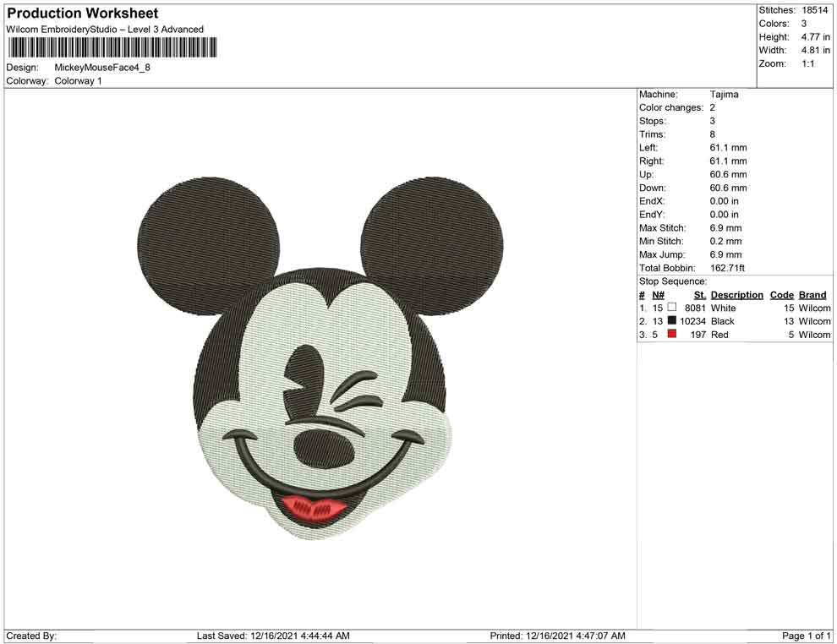Click stitch count '8081' in White row
Image resolution: width=837 pixels, height=644 pixels.
pyautogui.click(x=695, y=308)
